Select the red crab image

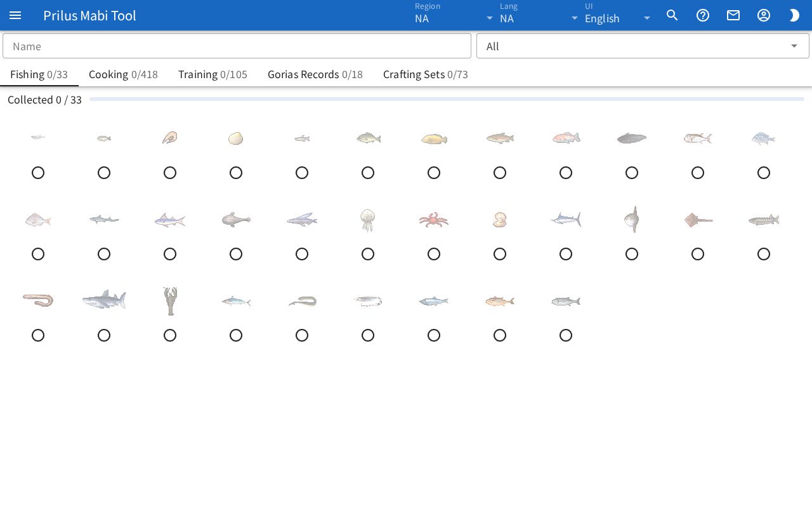click(x=434, y=220)
